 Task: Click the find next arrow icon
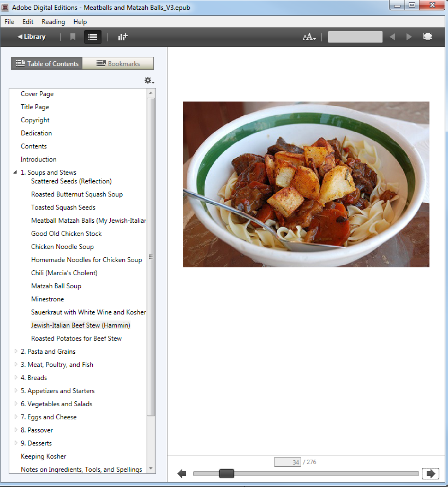click(409, 37)
